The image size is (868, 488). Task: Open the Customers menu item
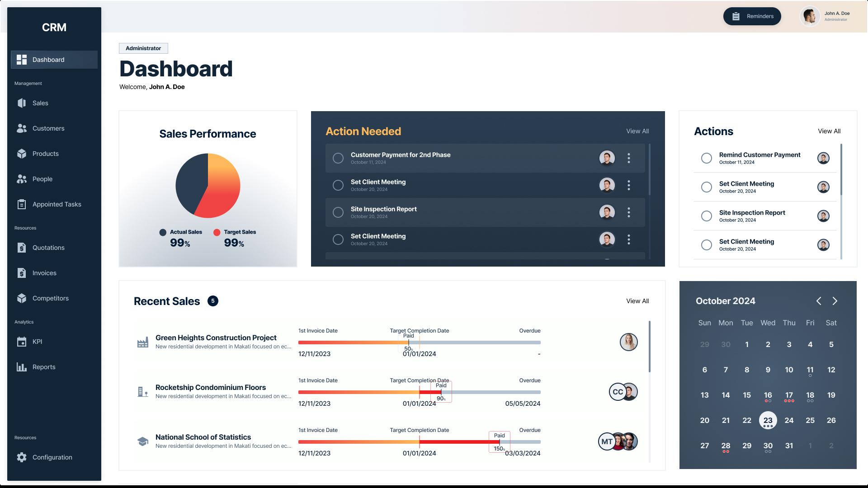(54, 128)
